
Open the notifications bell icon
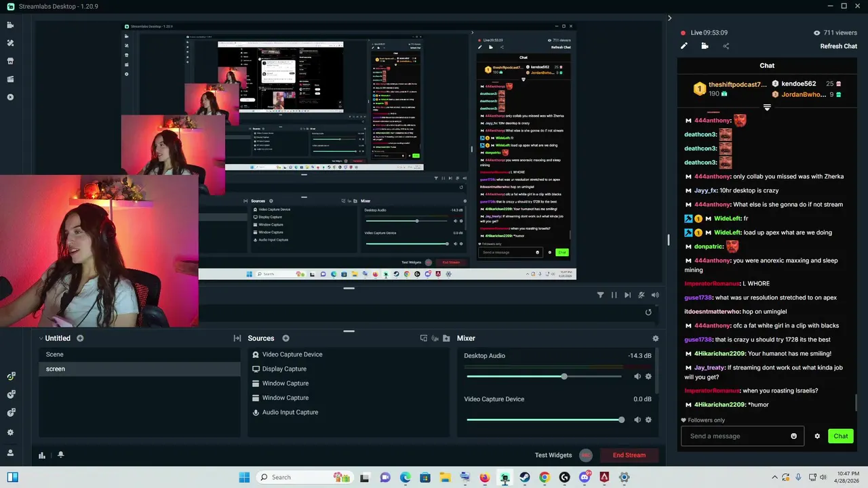point(60,455)
